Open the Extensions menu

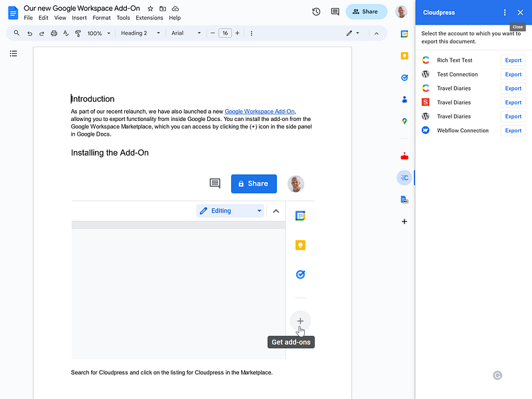(x=149, y=18)
